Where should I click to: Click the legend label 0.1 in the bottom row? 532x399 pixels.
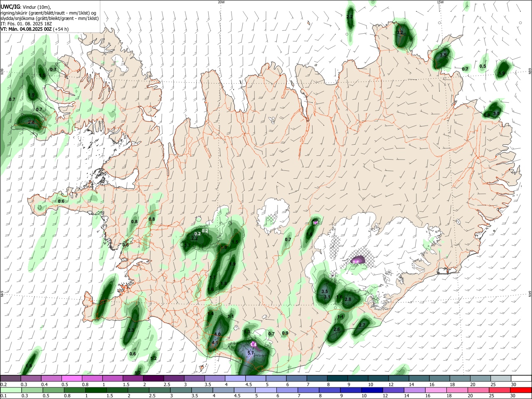point(3,396)
